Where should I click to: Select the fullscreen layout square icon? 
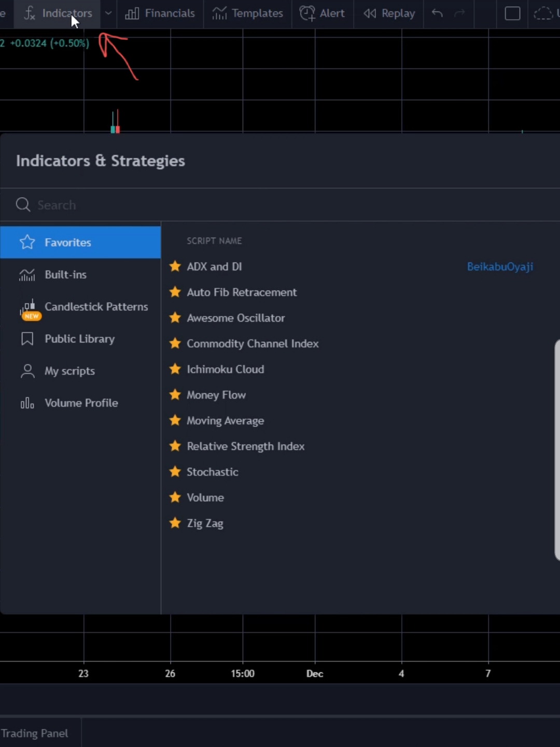point(512,13)
